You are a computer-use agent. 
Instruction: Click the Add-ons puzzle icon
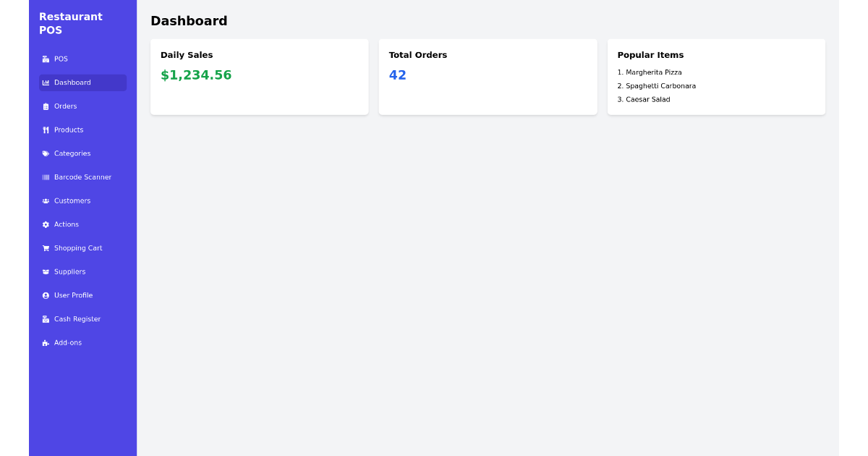click(x=45, y=342)
